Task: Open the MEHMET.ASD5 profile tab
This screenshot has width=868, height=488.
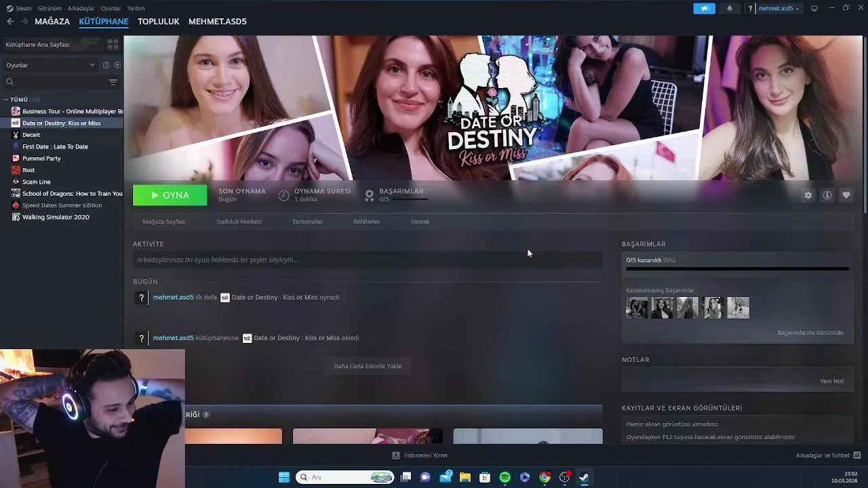Action: [x=218, y=22]
